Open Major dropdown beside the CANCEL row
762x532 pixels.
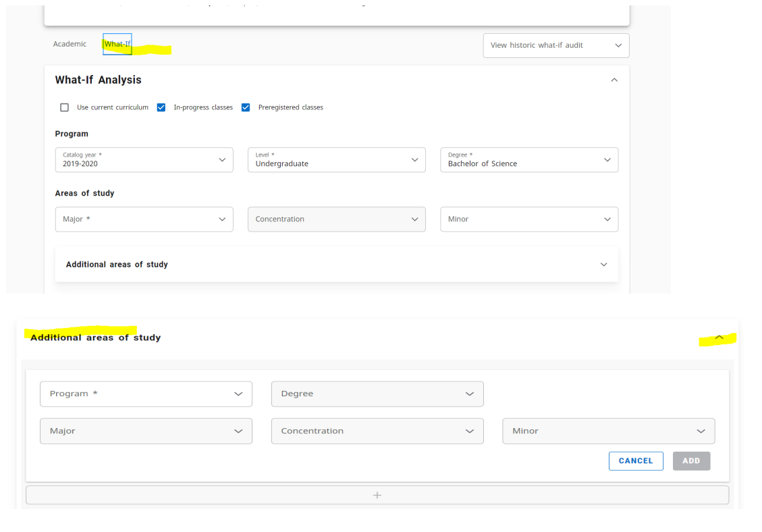tap(146, 431)
